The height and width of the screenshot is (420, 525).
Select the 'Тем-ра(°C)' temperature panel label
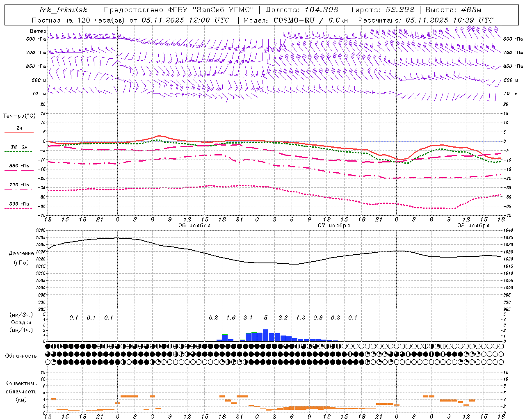[x=19, y=116]
